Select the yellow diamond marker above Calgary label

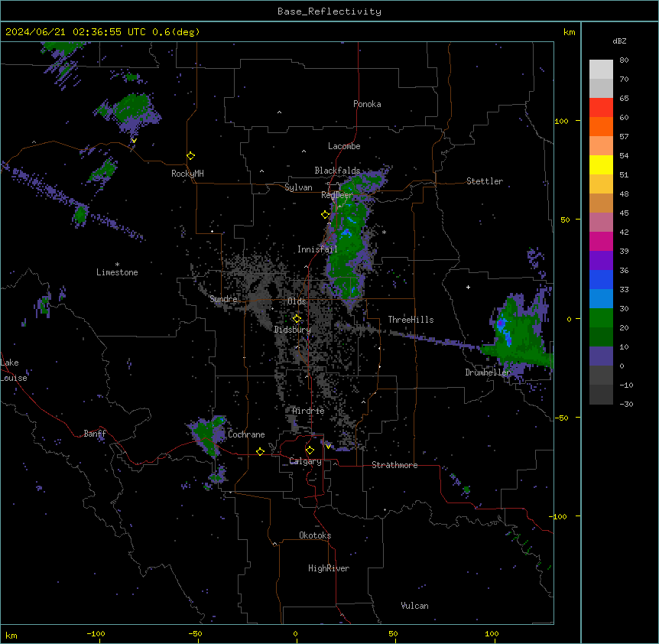[310, 450]
